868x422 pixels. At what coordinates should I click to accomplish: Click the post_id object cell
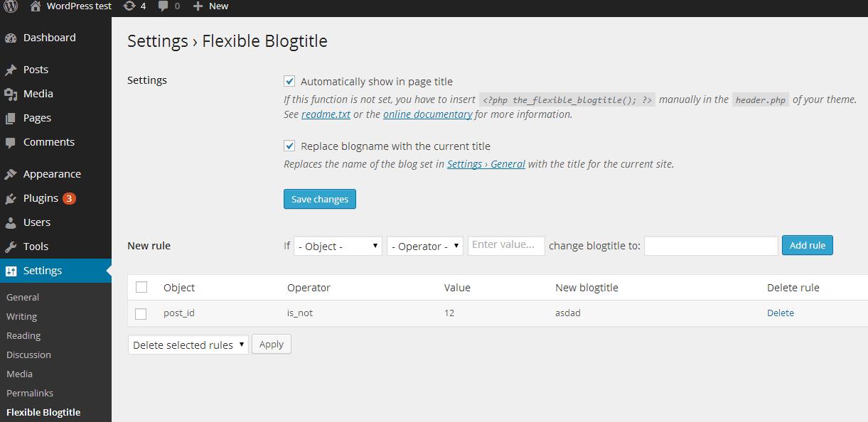tap(179, 313)
